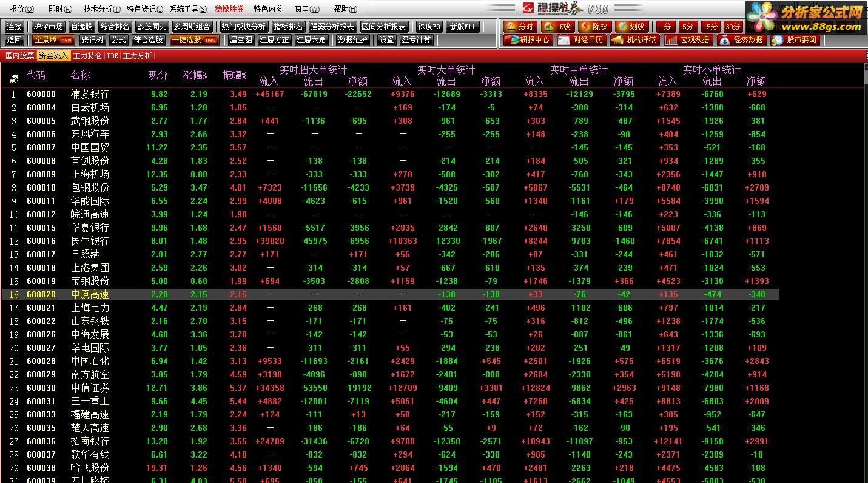Image resolution: width=868 pixels, height=483 pixels.
Task: Open the 江恩六角 Gann hexagon tool
Action: tap(311, 40)
